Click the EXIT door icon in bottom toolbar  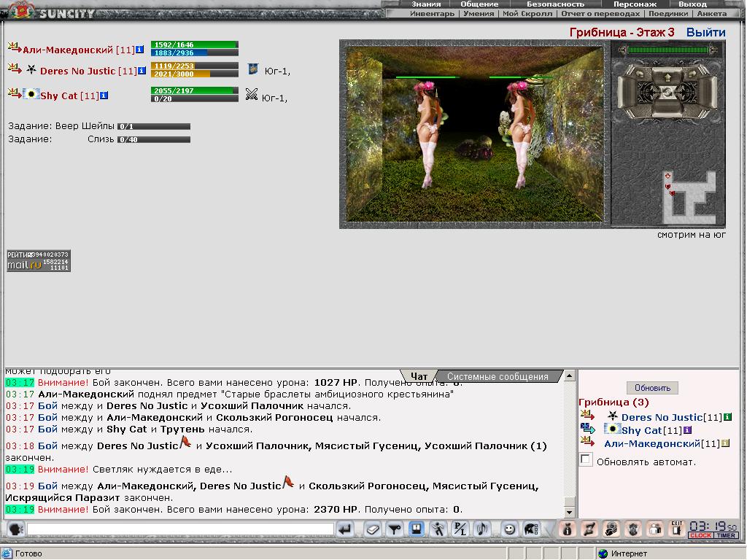click(x=676, y=529)
